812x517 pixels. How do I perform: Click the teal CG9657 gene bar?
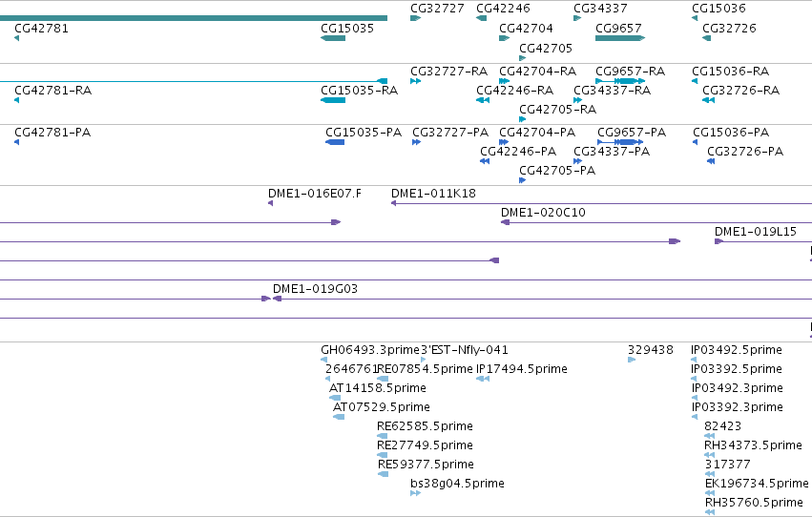click(x=620, y=38)
